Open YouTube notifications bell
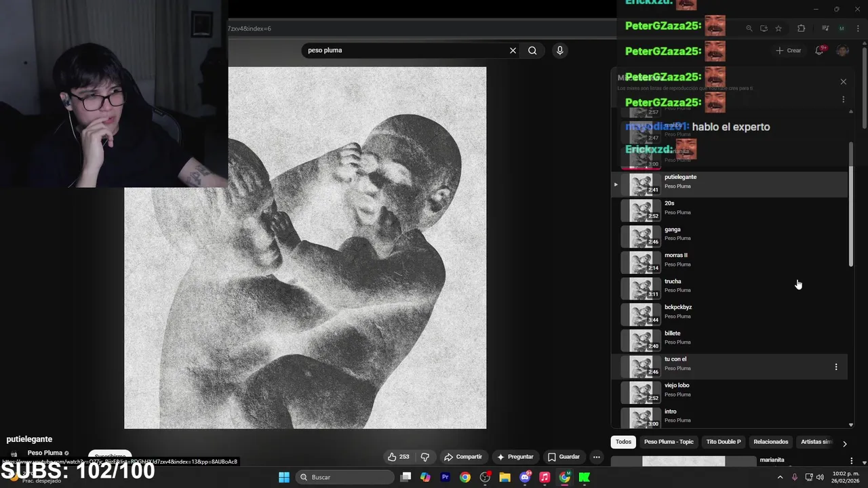This screenshot has width=868, height=488. [819, 50]
